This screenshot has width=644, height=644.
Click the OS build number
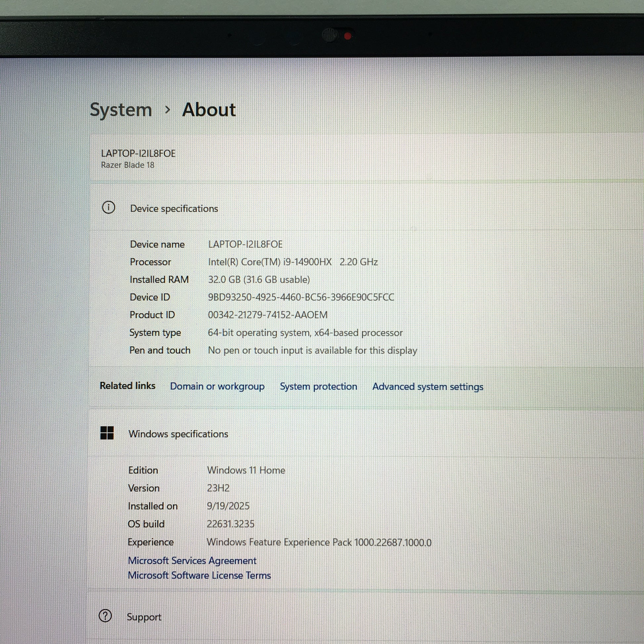230,524
